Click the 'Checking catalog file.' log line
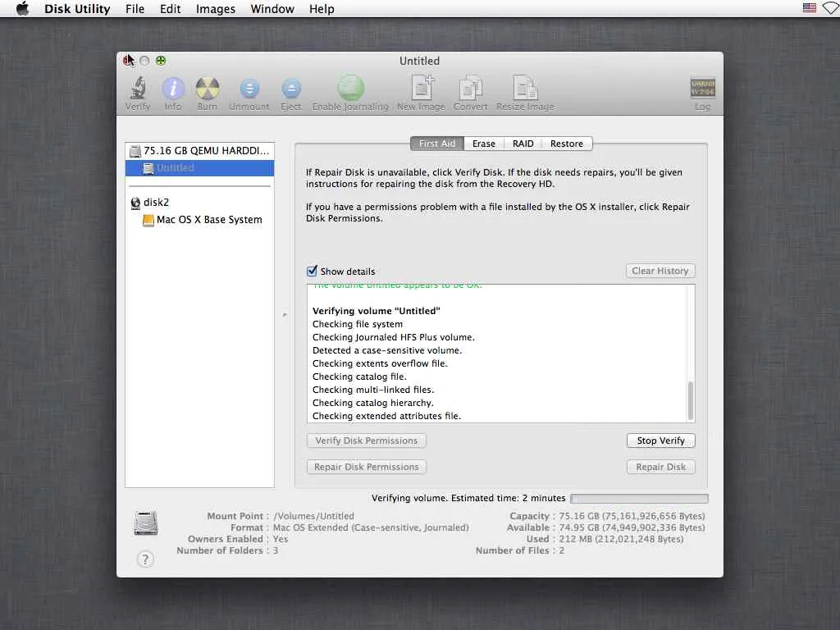Viewport: 840px width, 630px height. tap(359, 377)
